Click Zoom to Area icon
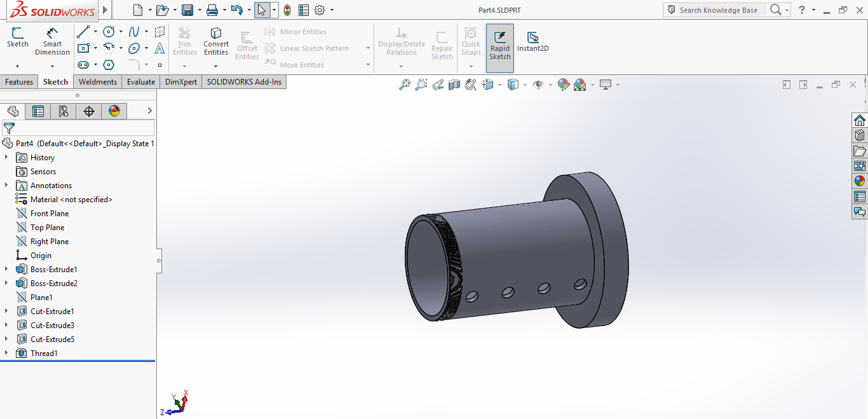868x419 pixels. pyautogui.click(x=421, y=85)
